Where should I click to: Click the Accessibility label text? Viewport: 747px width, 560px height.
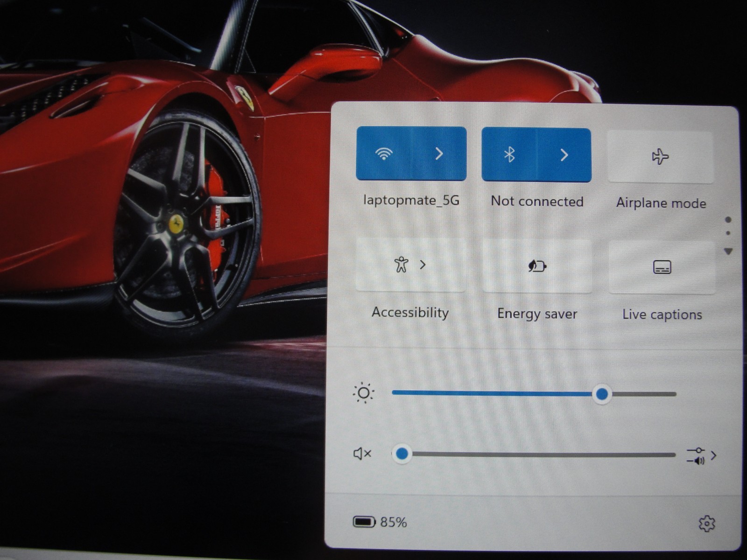(x=410, y=313)
